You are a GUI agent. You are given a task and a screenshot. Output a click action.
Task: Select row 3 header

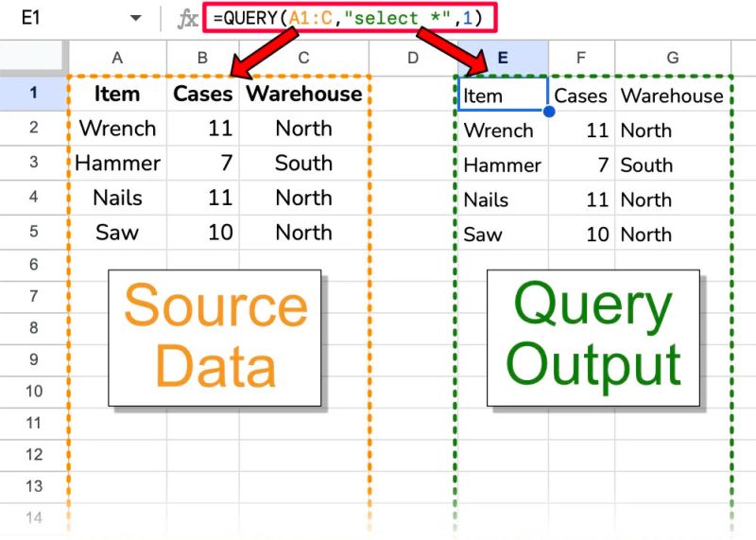[33, 162]
